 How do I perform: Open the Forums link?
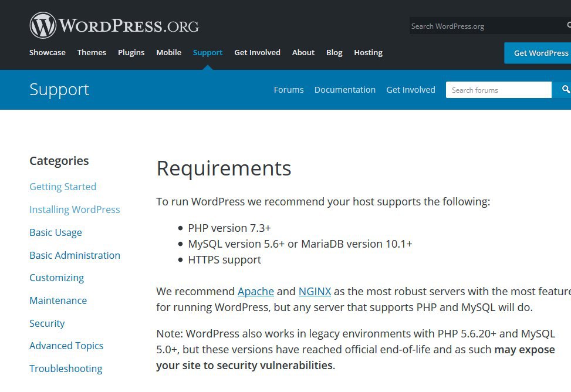click(x=289, y=90)
